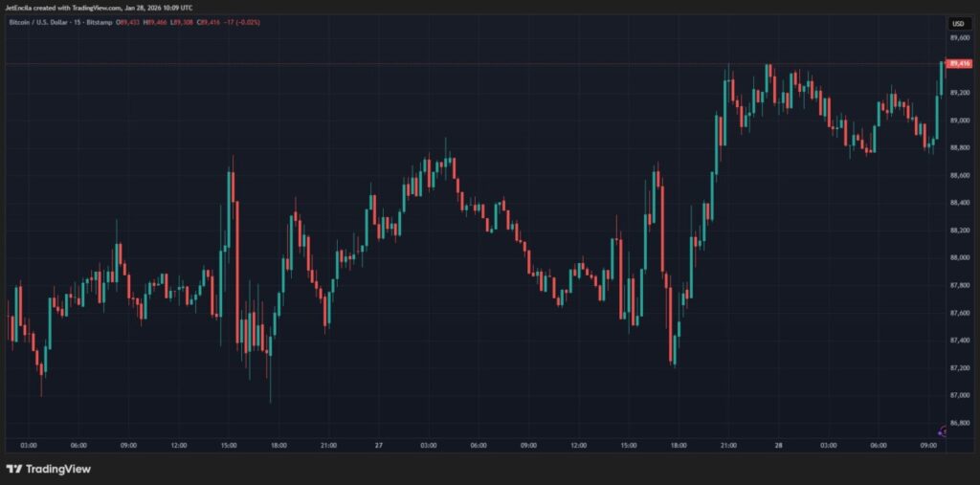Click the open price value O89,433
The width and height of the screenshot is (980, 485).
pyautogui.click(x=129, y=23)
